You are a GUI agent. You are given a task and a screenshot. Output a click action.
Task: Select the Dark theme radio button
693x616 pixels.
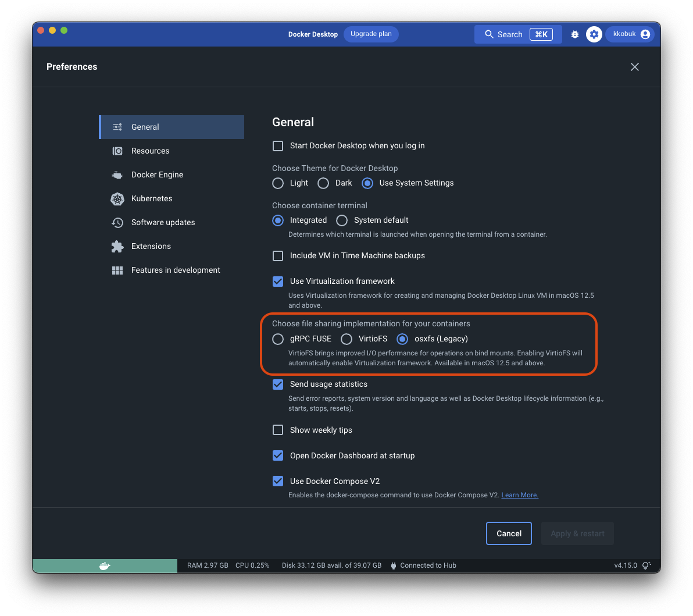coord(323,183)
